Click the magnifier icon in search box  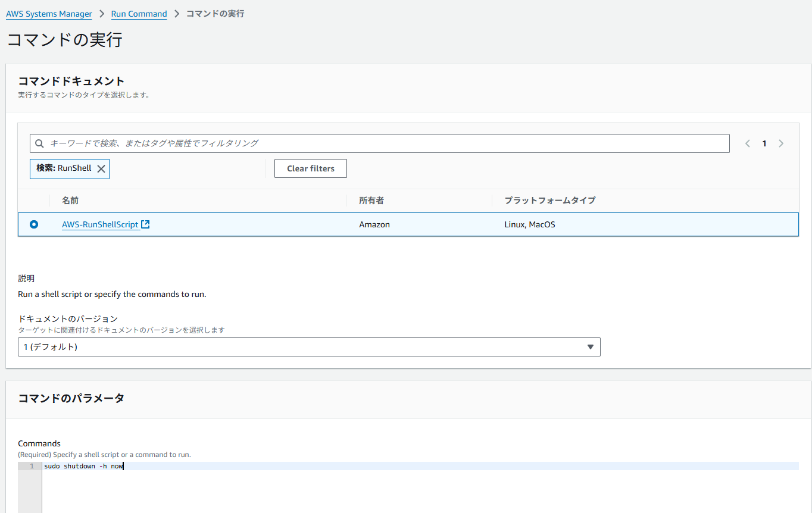(40, 143)
